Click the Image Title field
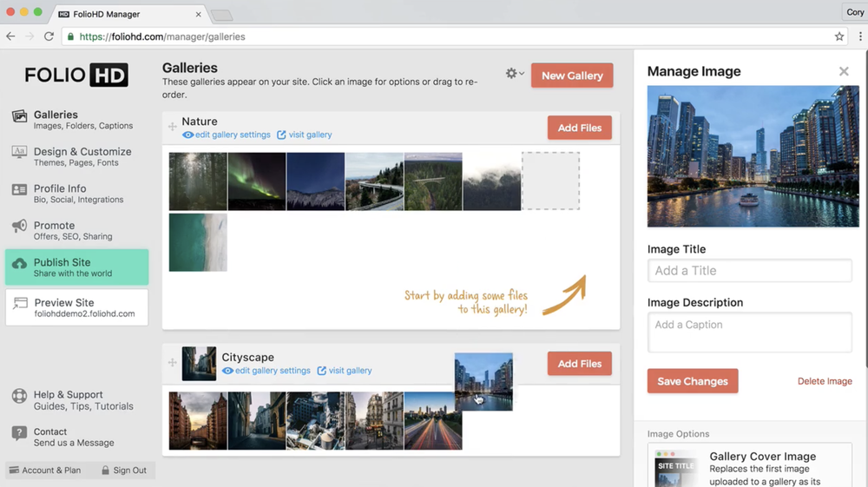 coord(750,271)
